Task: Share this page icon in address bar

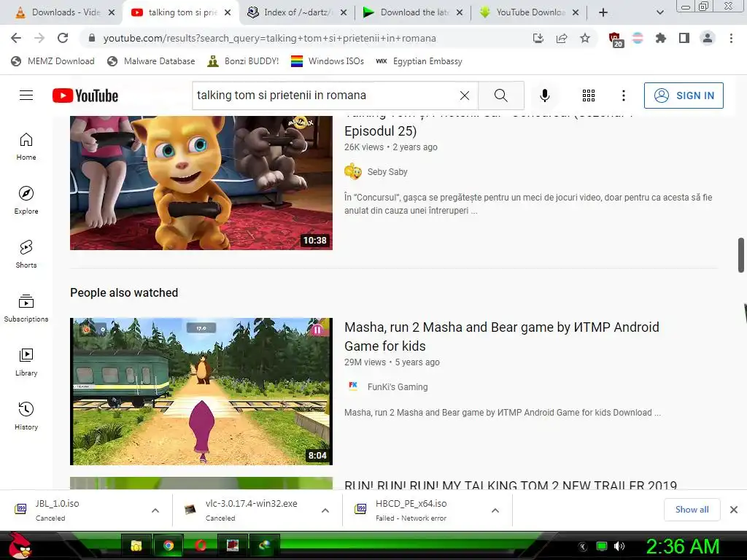Action: pos(562,38)
